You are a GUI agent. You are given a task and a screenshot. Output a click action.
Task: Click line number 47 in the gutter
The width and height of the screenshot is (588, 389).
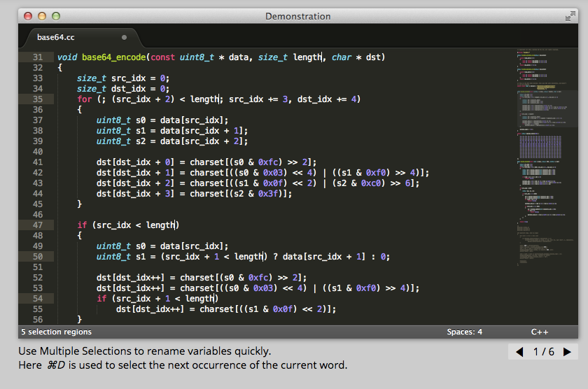coord(38,225)
